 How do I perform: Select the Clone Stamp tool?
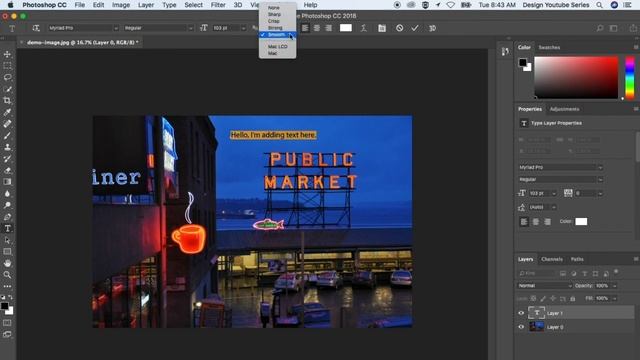[7, 147]
